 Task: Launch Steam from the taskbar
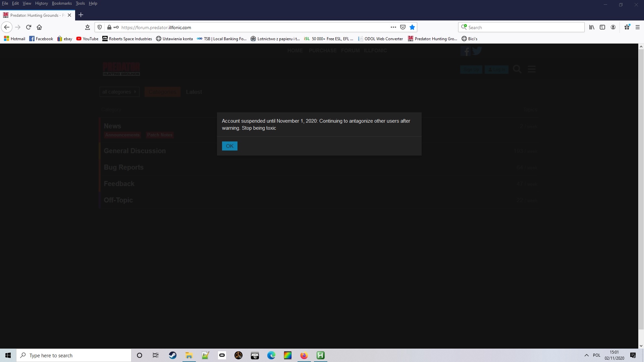[173, 355]
